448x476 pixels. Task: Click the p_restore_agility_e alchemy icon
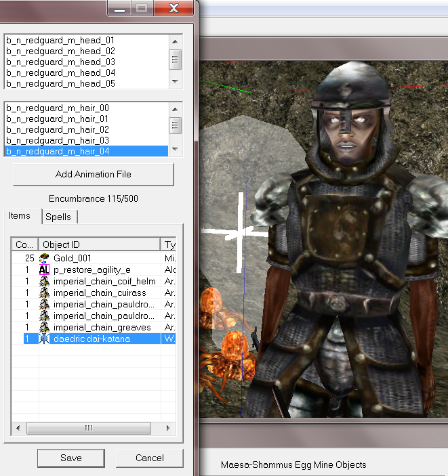click(x=44, y=269)
